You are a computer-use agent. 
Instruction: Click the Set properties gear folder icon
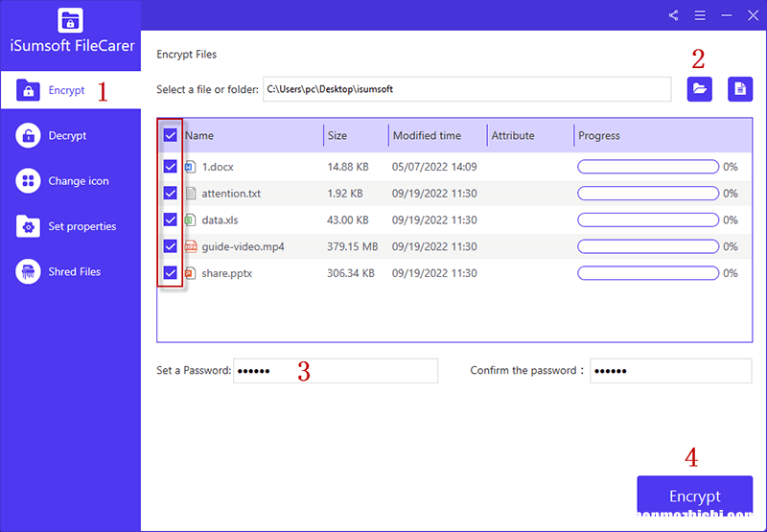click(28, 226)
